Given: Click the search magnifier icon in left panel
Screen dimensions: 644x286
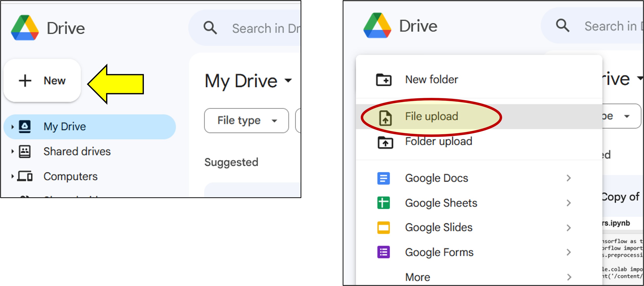Looking at the screenshot, I should click(210, 28).
